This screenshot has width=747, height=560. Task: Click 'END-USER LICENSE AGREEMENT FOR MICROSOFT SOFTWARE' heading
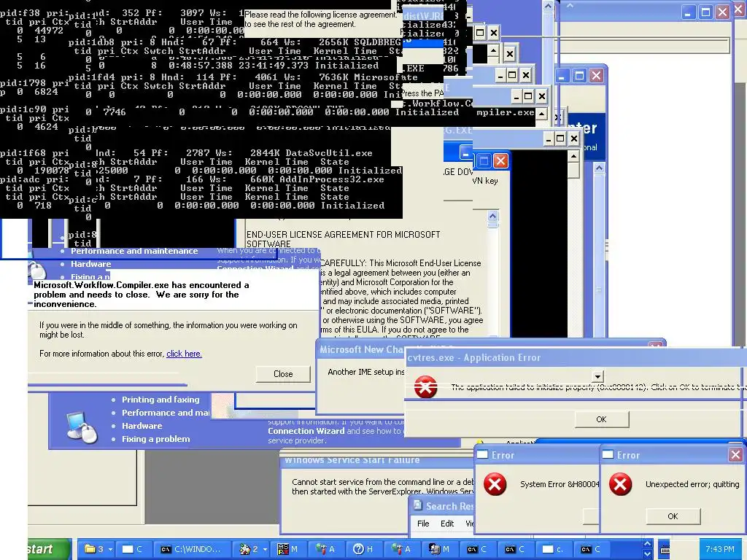[343, 239]
